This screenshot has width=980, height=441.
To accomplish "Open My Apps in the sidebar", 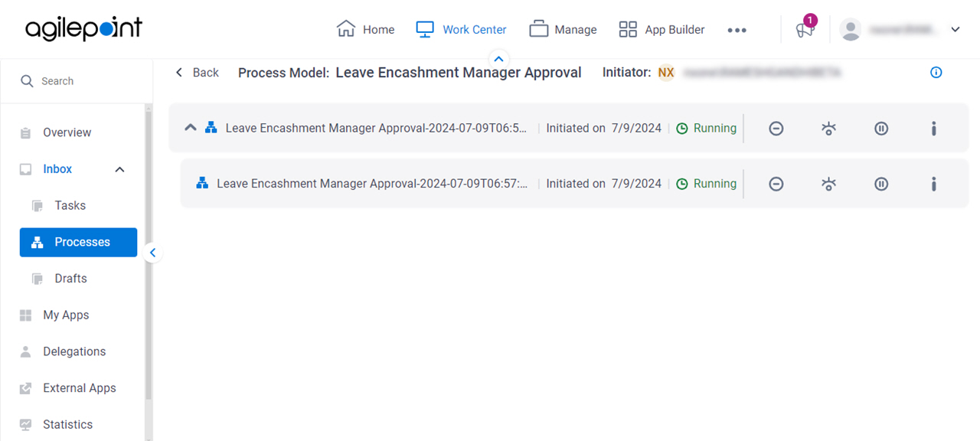I will (x=66, y=315).
